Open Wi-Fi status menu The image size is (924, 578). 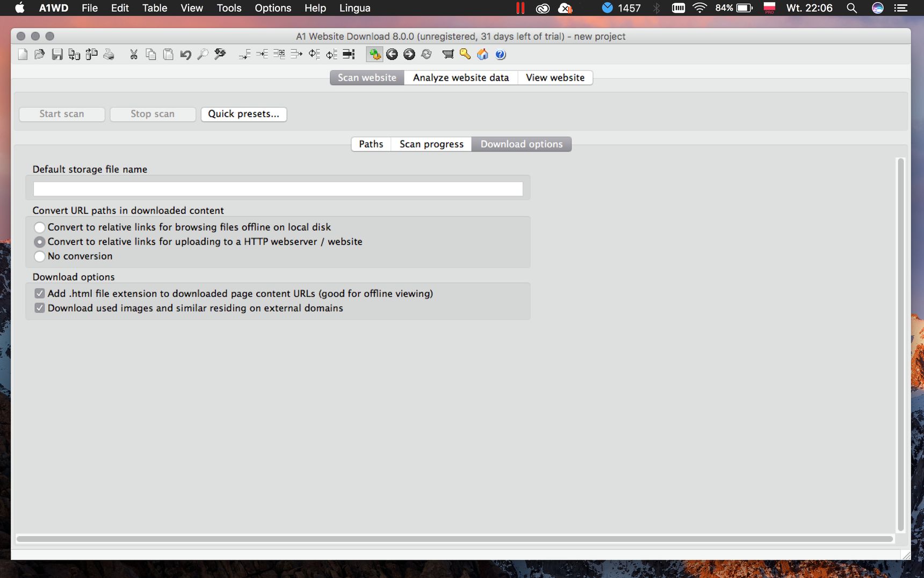pyautogui.click(x=699, y=8)
